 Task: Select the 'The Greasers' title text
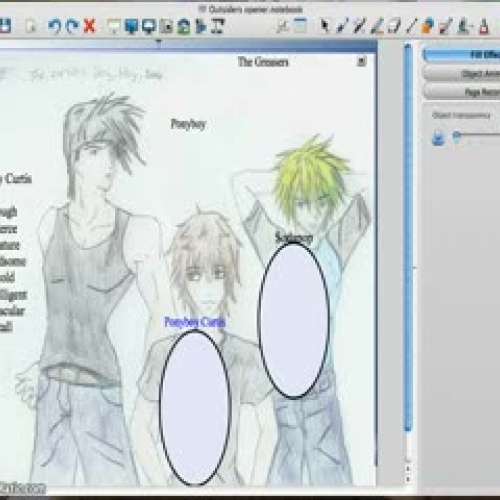coord(263,62)
